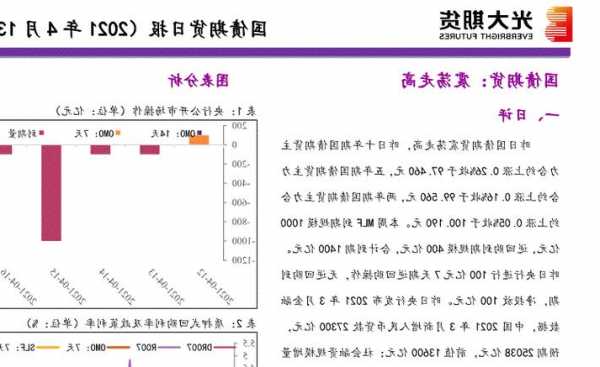Screen dimensions: 600x367
Task: Click the -1200 y-axis label
Action: (x=243, y=260)
